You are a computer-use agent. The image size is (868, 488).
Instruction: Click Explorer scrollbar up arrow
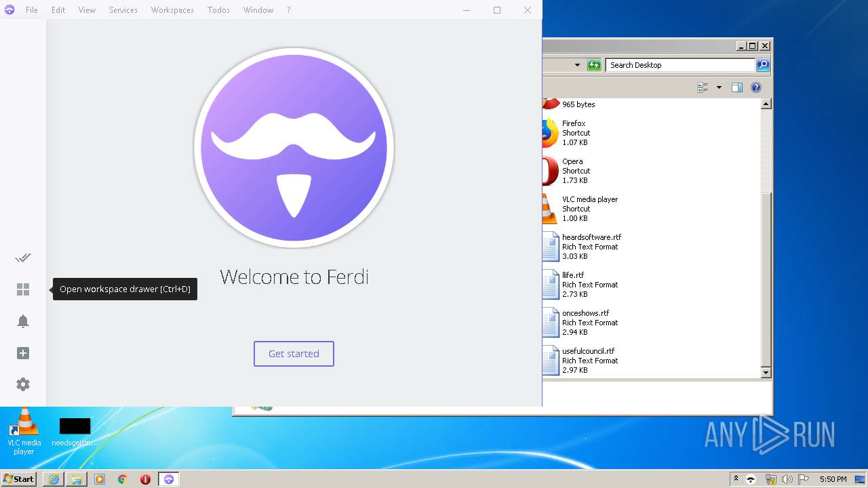(766, 104)
